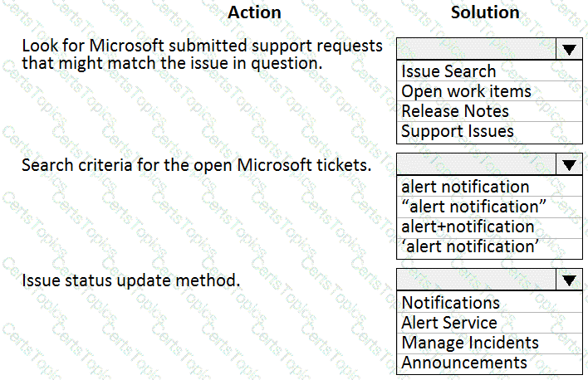588x380 pixels.
Task: Select Manage Incidents option
Action: [x=489, y=342]
